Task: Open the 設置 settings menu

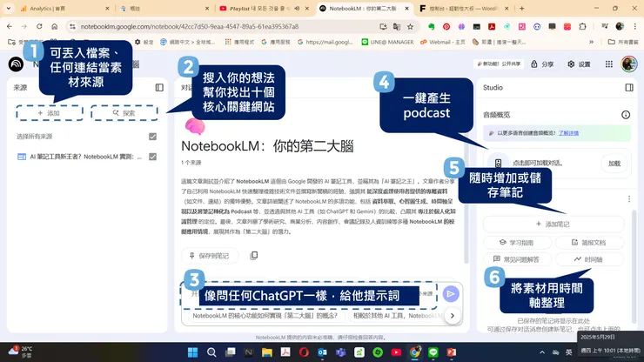Action: point(579,64)
